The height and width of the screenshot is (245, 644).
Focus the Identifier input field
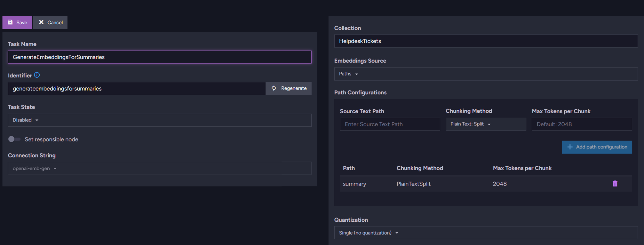point(137,88)
